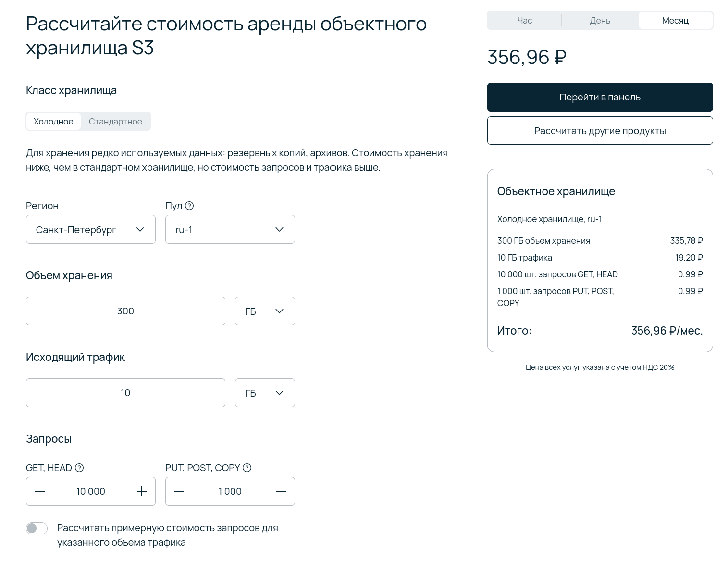Switch pricing period to Час tab
Image resolution: width=728 pixels, height=584 pixels.
[x=525, y=20]
